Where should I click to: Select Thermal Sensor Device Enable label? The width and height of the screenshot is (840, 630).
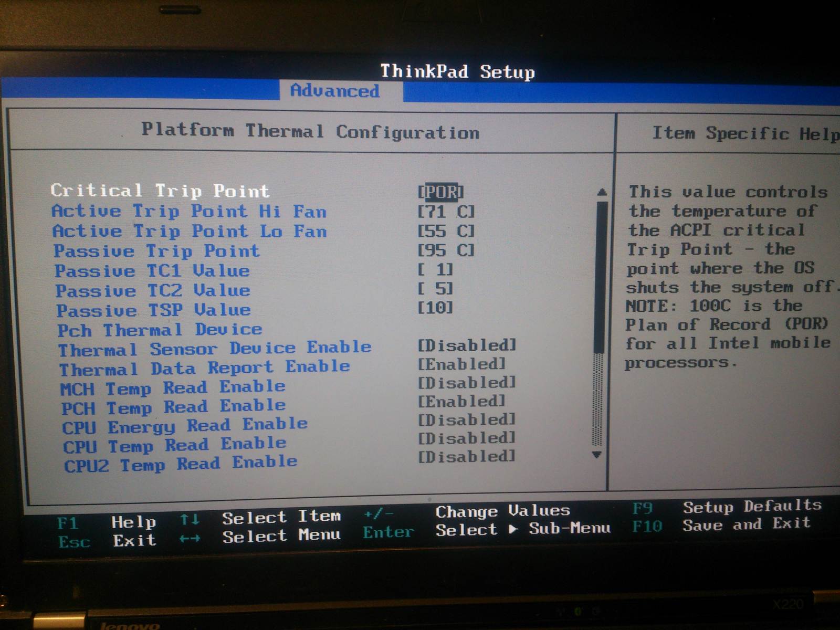point(215,349)
